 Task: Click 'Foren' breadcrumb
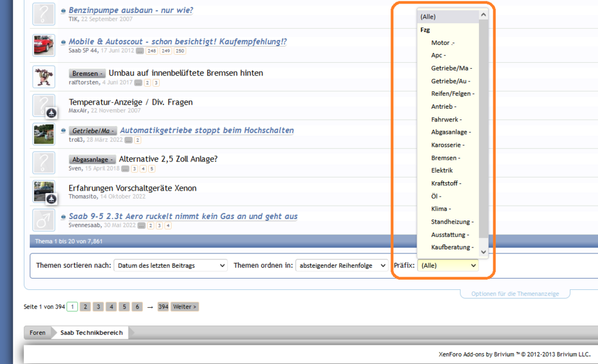(37, 333)
